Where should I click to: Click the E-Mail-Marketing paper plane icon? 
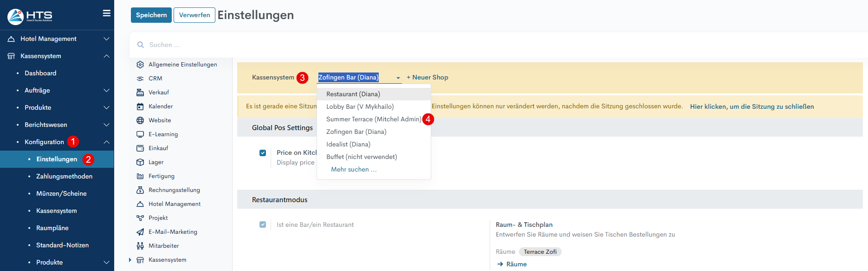pyautogui.click(x=140, y=232)
